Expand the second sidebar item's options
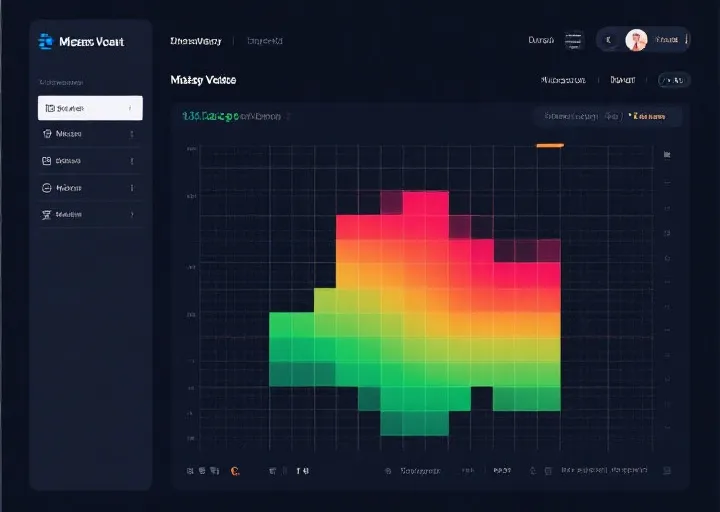This screenshot has width=720, height=512. 131,134
